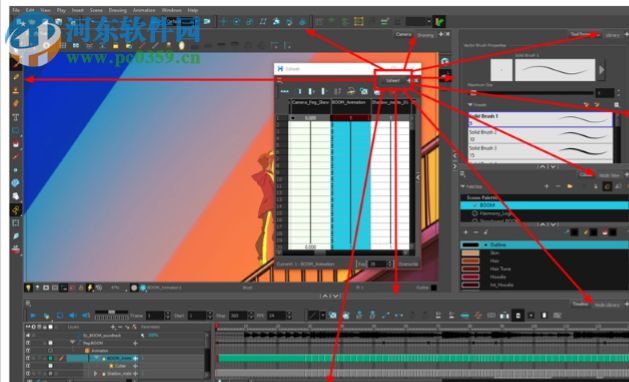Click the FPS input field
Viewport: 629px width, 382px height.
(276, 316)
